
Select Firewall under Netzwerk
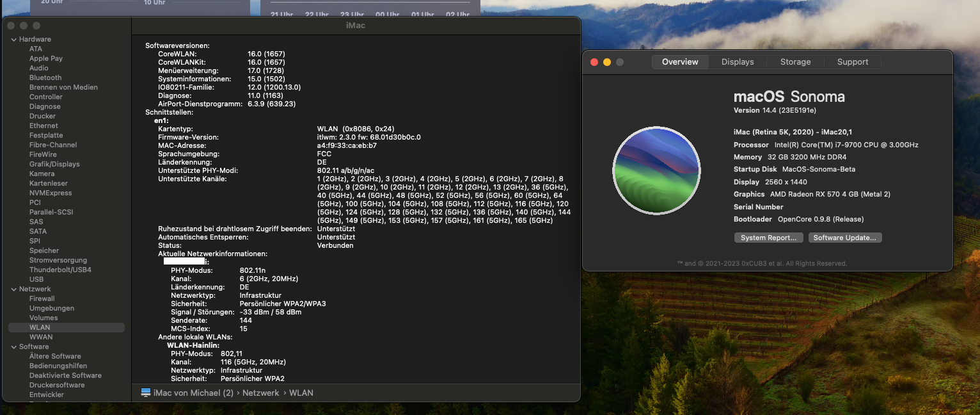pos(42,298)
